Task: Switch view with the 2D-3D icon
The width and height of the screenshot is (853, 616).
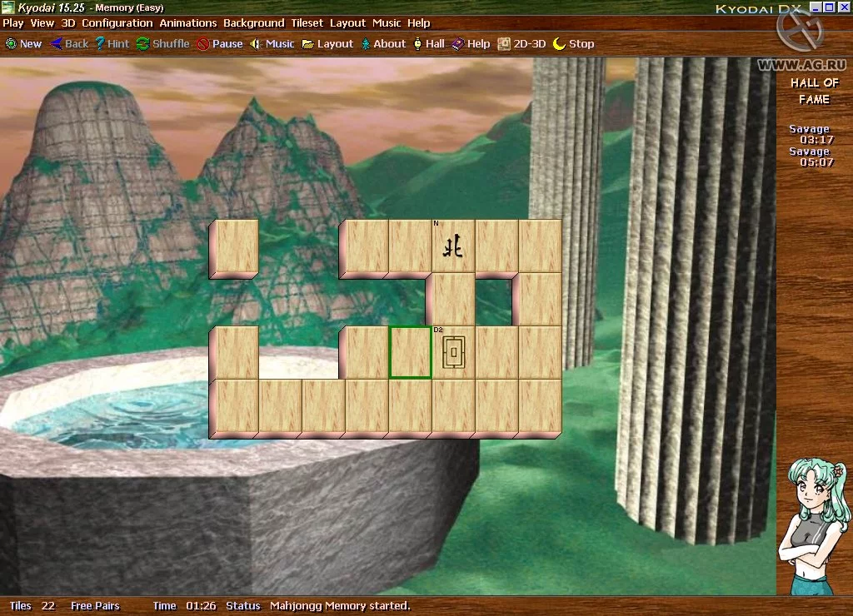Action: tap(504, 44)
